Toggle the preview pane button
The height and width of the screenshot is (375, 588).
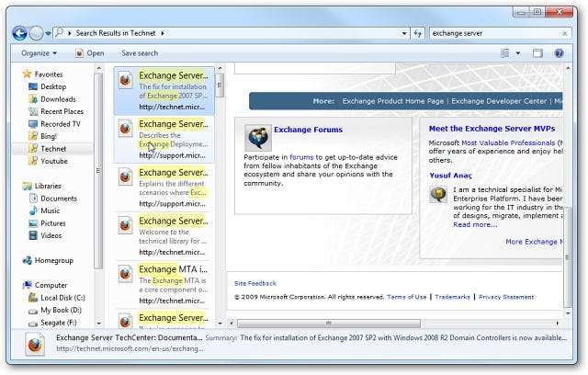537,53
